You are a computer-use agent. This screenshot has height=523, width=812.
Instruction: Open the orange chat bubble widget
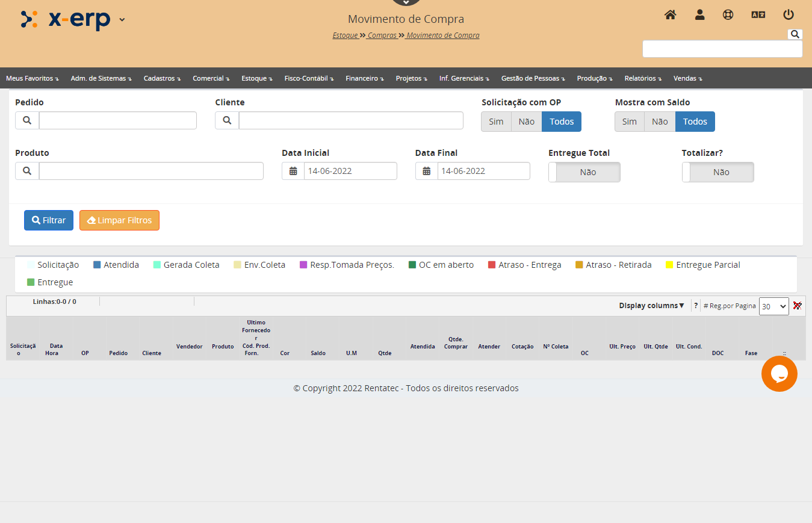[x=779, y=374]
